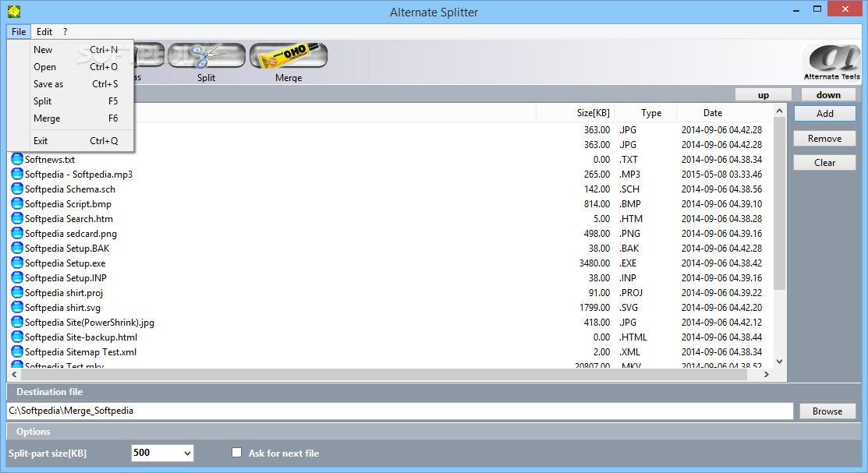This screenshot has height=473, width=868.
Task: Open the File menu
Action: point(19,31)
